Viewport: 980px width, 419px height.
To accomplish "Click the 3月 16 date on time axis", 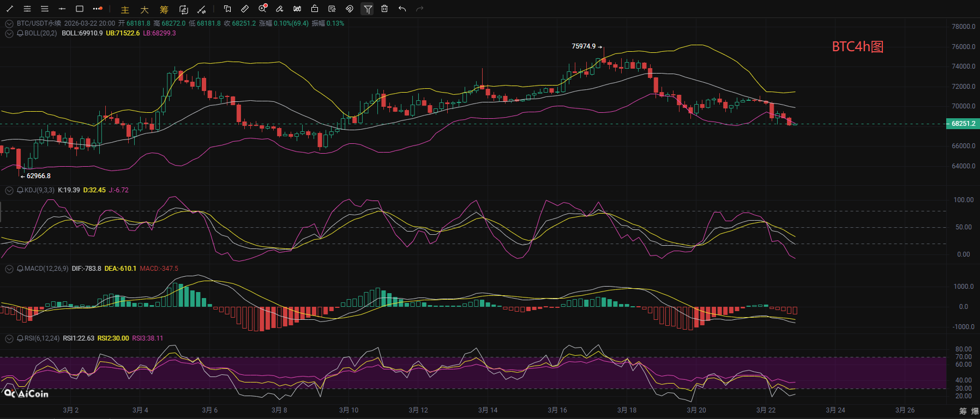I will tap(557, 410).
